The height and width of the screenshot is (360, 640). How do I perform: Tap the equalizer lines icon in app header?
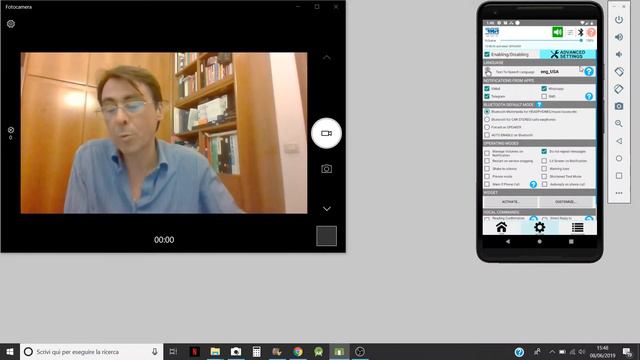click(x=570, y=32)
